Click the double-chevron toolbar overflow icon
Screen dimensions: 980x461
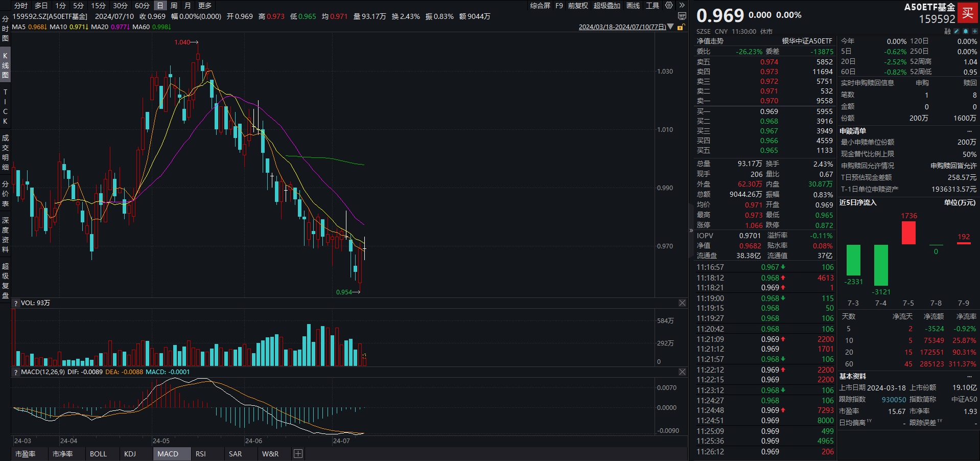click(682, 6)
